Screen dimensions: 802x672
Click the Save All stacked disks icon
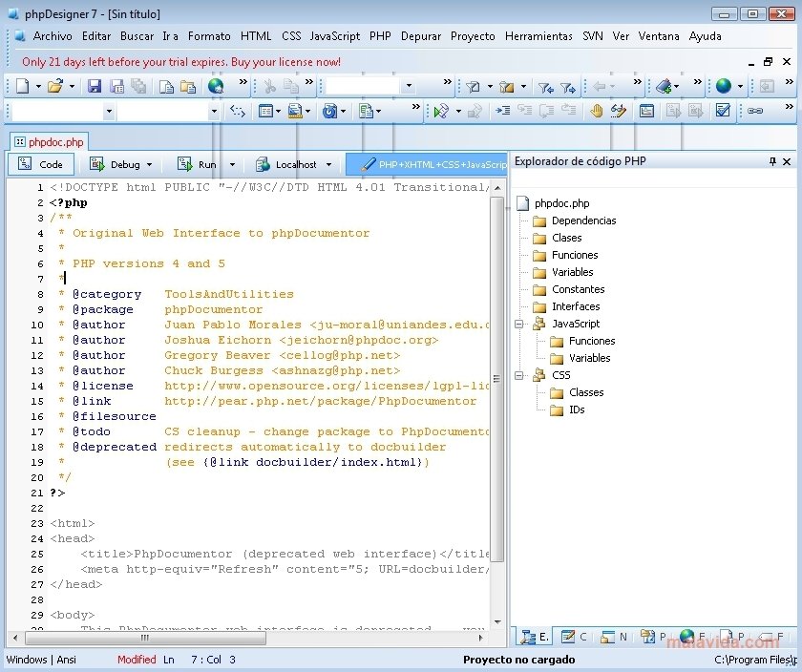coord(138,86)
